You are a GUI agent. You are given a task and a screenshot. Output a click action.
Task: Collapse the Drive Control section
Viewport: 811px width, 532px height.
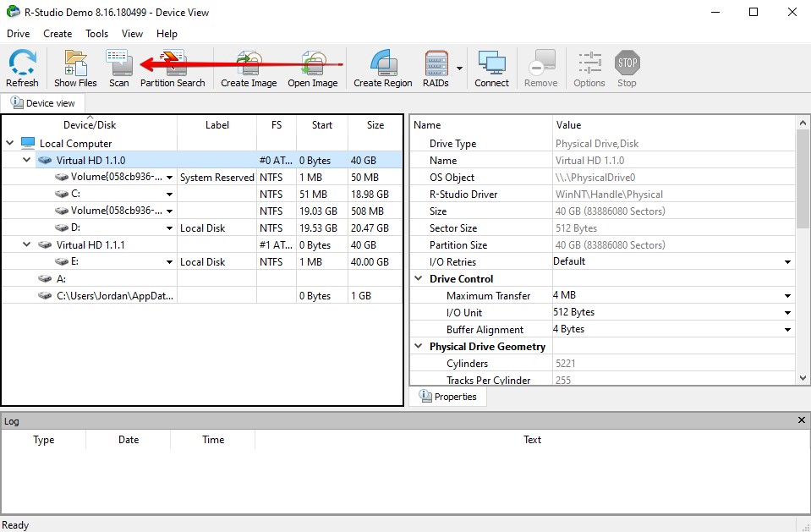[419, 278]
